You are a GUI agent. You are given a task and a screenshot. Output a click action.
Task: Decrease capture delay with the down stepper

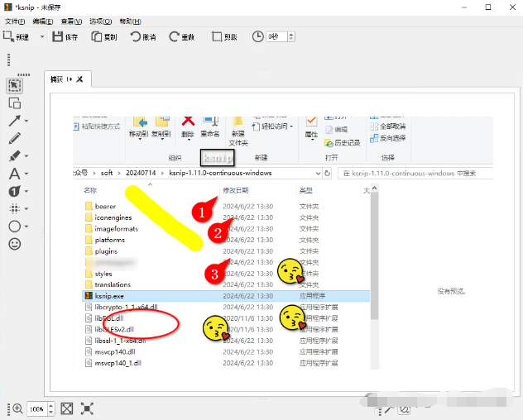click(291, 39)
